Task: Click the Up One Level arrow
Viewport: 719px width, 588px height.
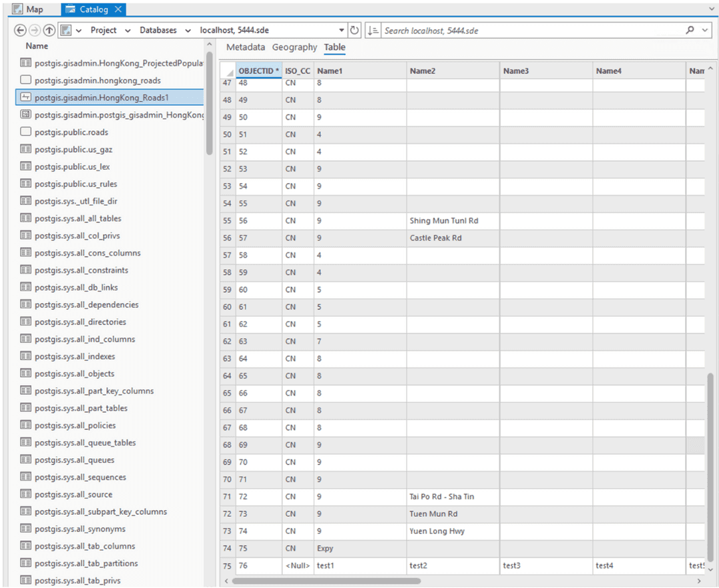Action: [x=49, y=30]
